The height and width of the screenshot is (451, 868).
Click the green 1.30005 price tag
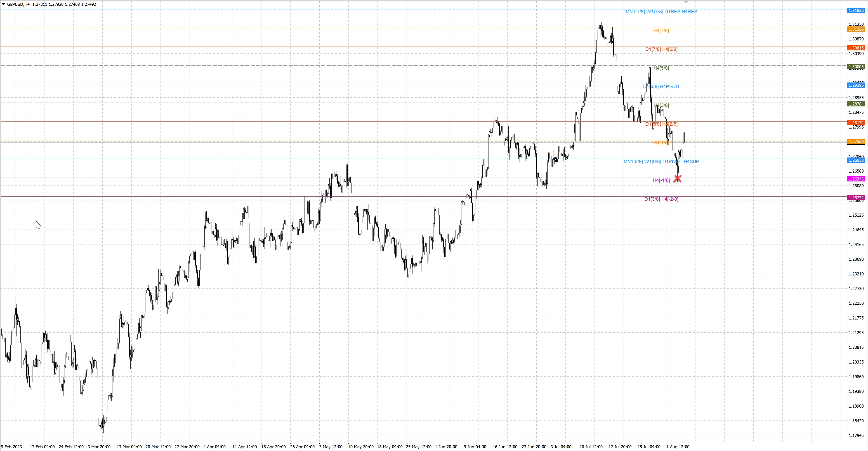[x=856, y=67]
